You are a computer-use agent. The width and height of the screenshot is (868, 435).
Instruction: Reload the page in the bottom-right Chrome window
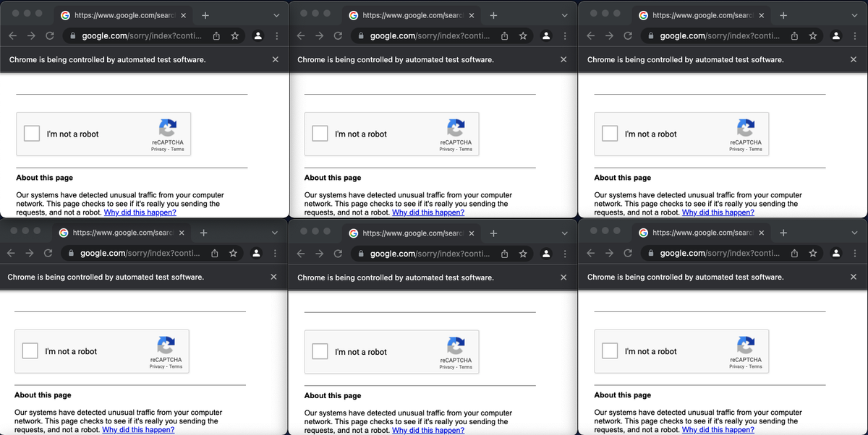628,253
